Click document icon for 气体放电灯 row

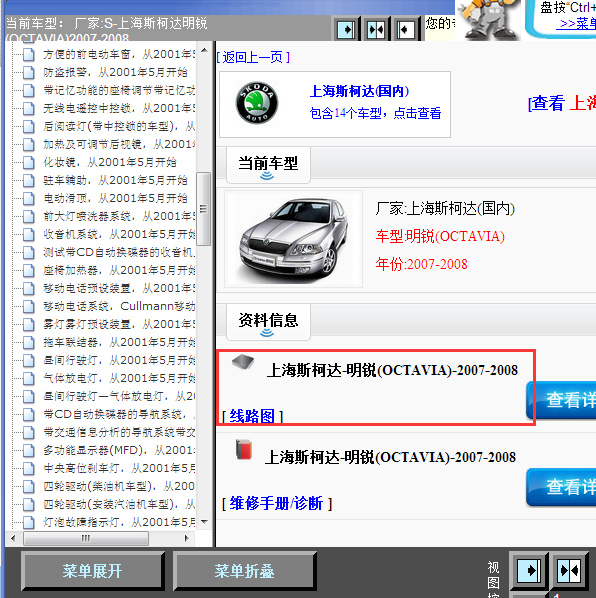click(x=29, y=378)
